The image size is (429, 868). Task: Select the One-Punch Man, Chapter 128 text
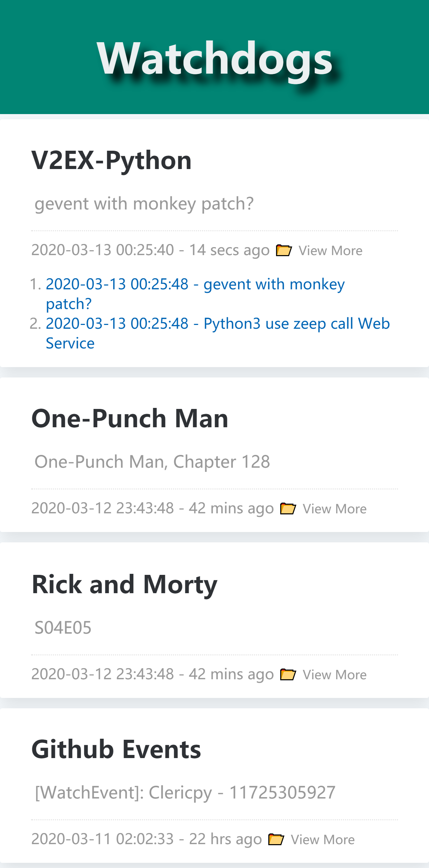[152, 462]
